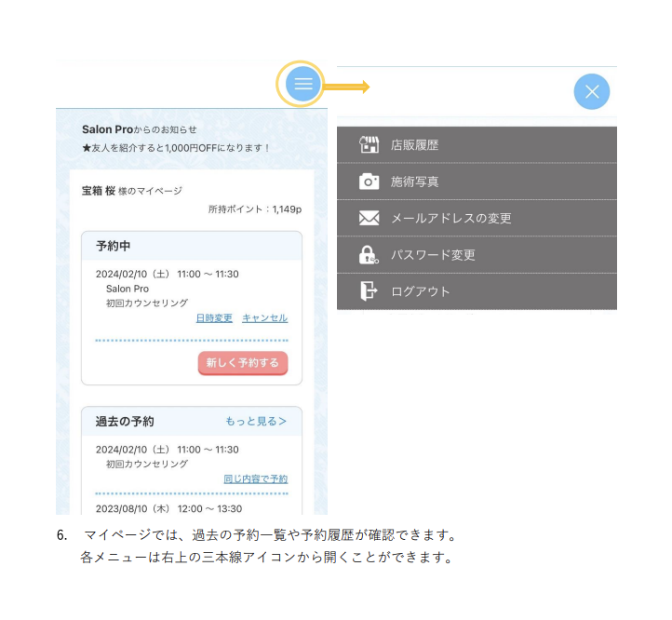This screenshot has height=620, width=672.
Task: Open the hamburger menu icon
Action: tap(302, 84)
